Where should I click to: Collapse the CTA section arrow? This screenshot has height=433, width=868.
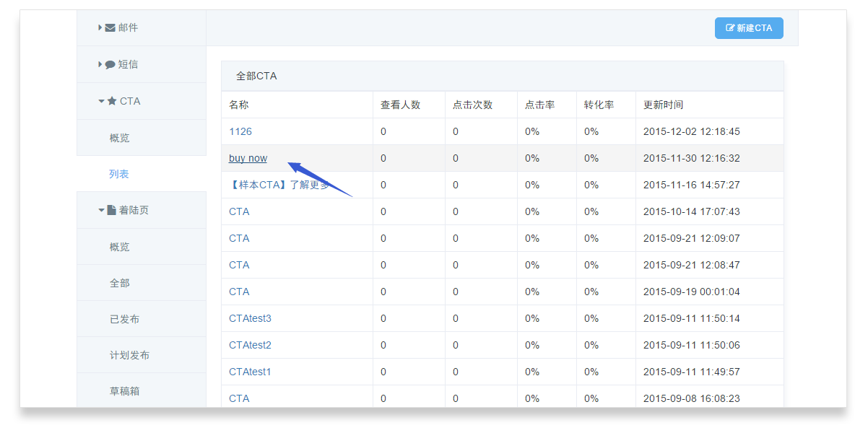click(101, 101)
